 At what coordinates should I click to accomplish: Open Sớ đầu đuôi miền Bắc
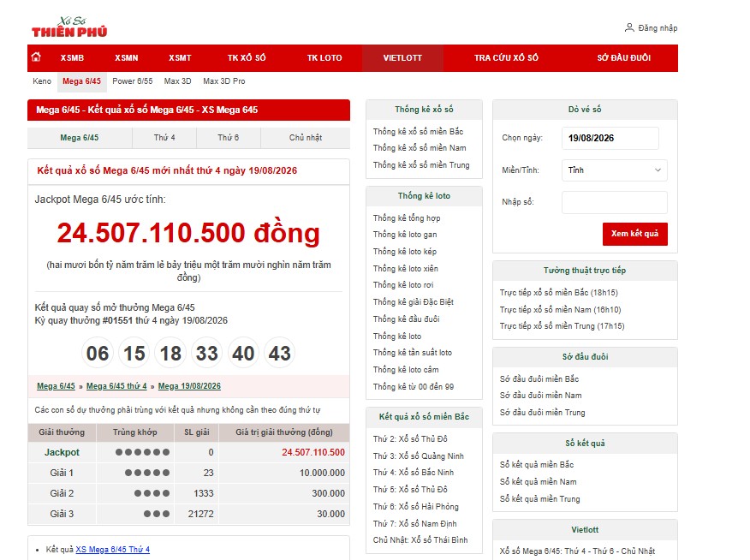[x=539, y=379]
